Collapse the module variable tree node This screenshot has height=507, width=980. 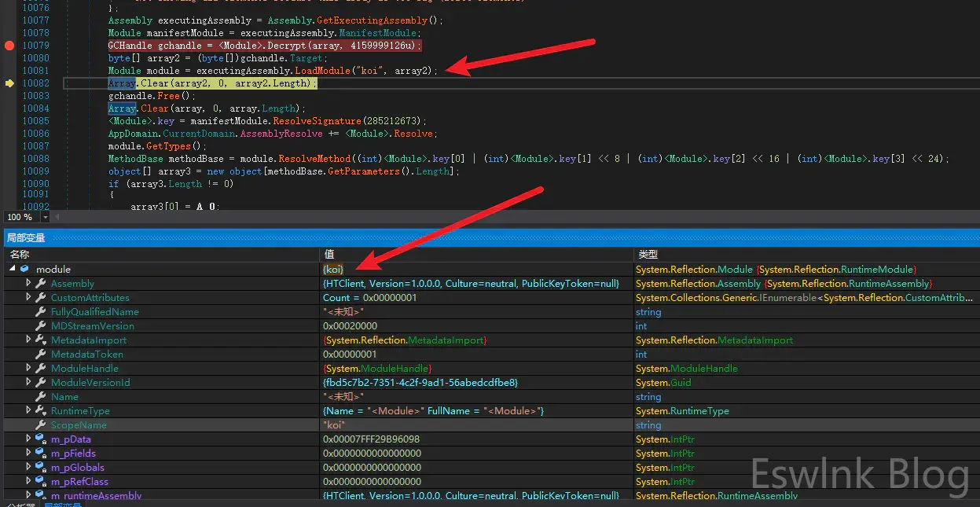(x=12, y=270)
